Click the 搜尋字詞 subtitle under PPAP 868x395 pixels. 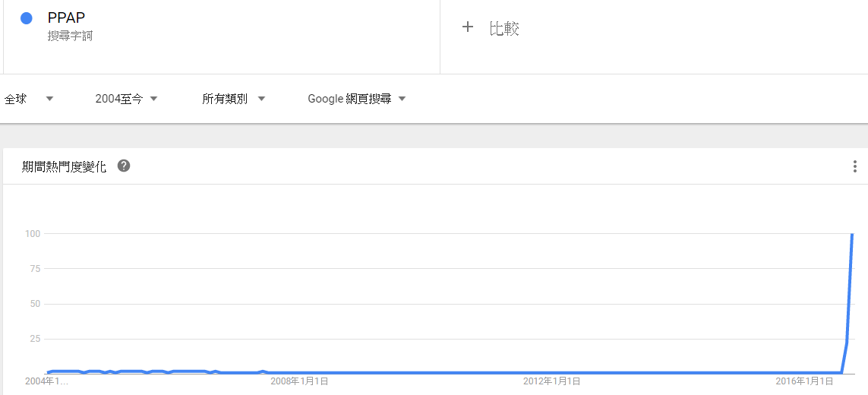70,36
